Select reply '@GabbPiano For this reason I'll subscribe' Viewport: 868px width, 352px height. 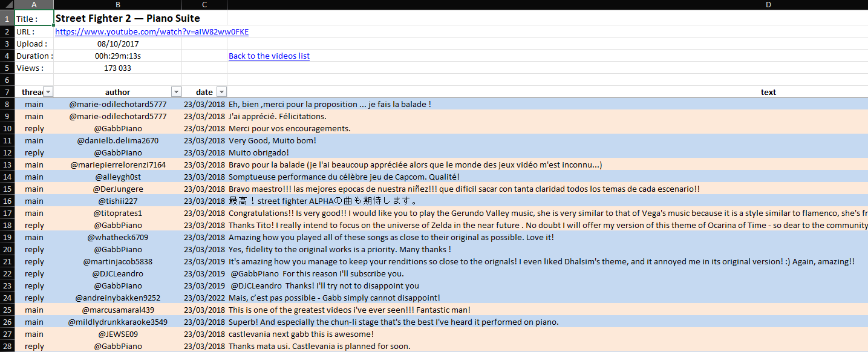[547, 273]
